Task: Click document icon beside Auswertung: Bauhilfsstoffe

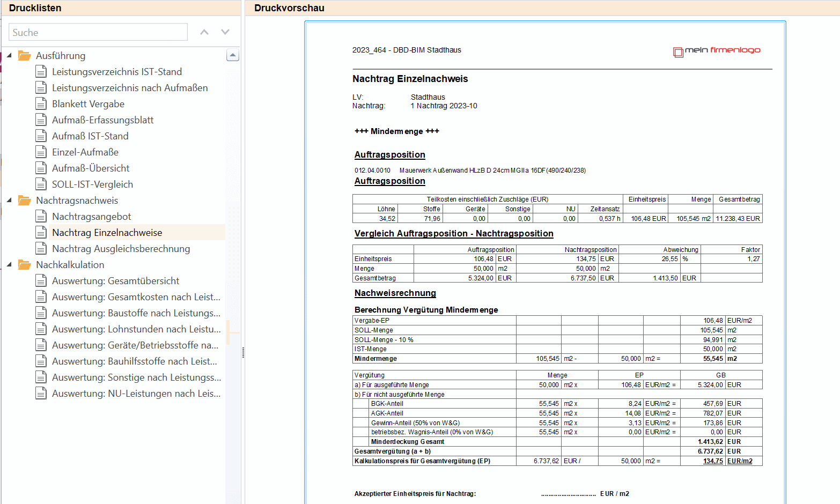Action: click(41, 361)
